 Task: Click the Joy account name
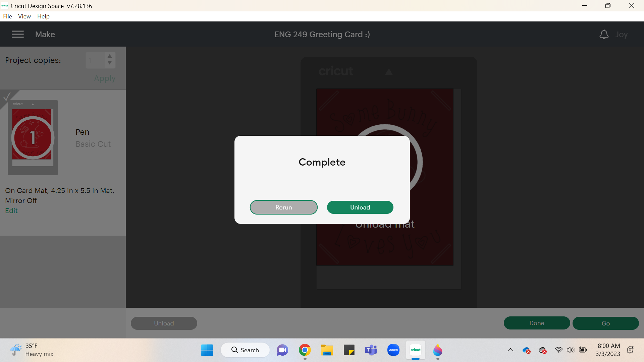[622, 34]
